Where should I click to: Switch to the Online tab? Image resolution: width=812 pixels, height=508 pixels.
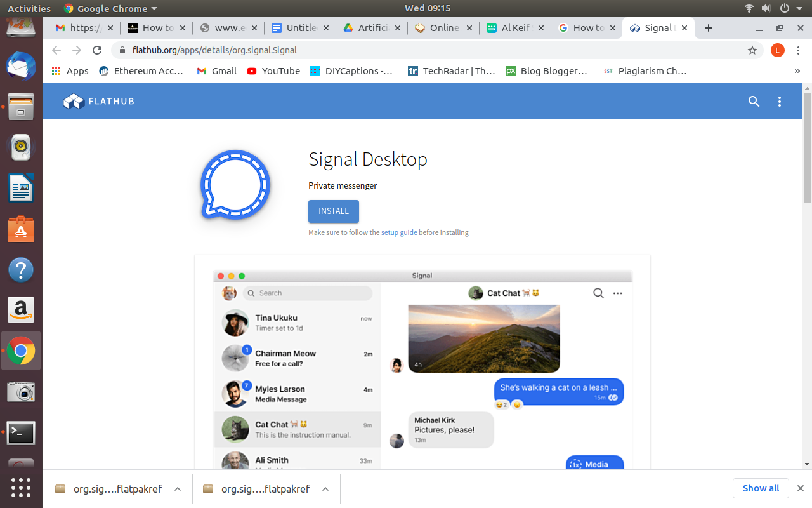coord(443,28)
